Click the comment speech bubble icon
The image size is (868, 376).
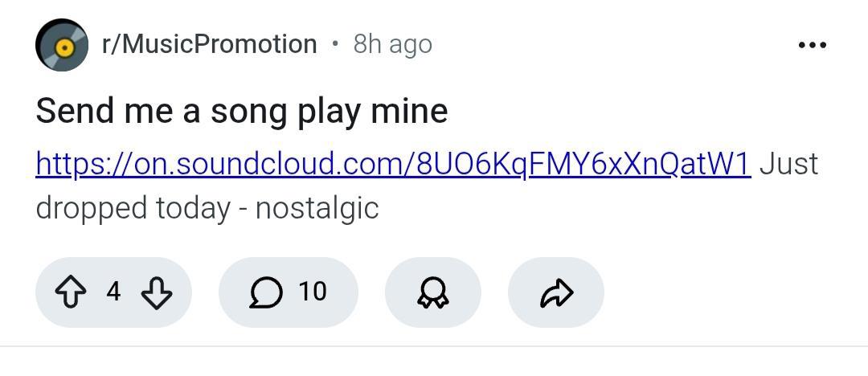coord(265,292)
